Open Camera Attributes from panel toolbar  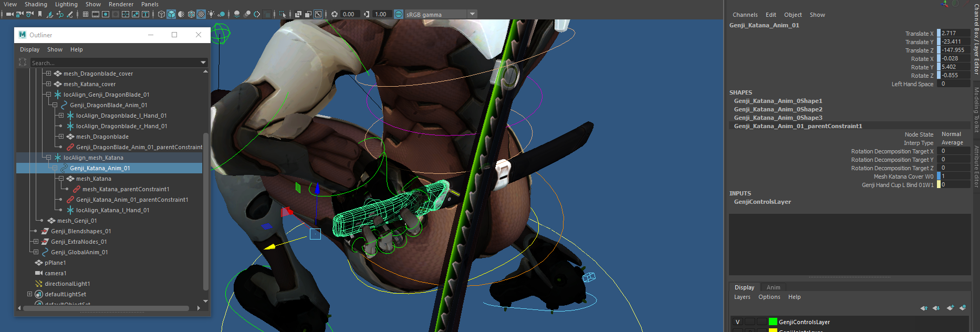tap(30, 14)
